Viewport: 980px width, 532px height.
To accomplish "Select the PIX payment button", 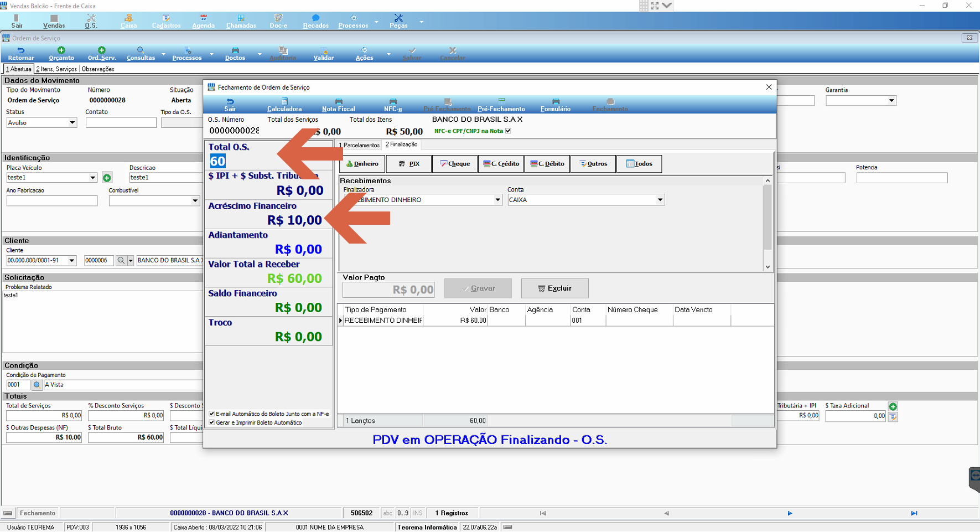I will pyautogui.click(x=409, y=164).
